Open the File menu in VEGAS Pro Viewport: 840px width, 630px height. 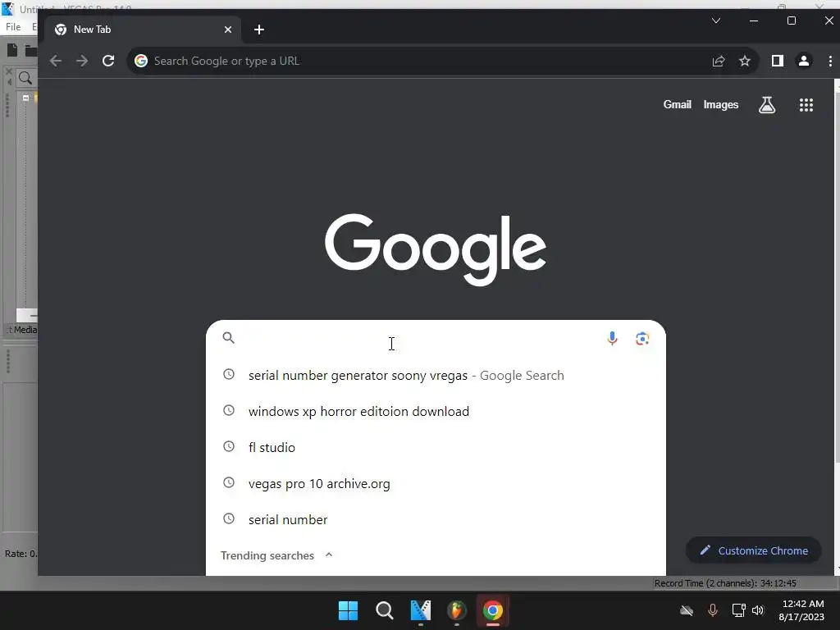click(x=13, y=27)
